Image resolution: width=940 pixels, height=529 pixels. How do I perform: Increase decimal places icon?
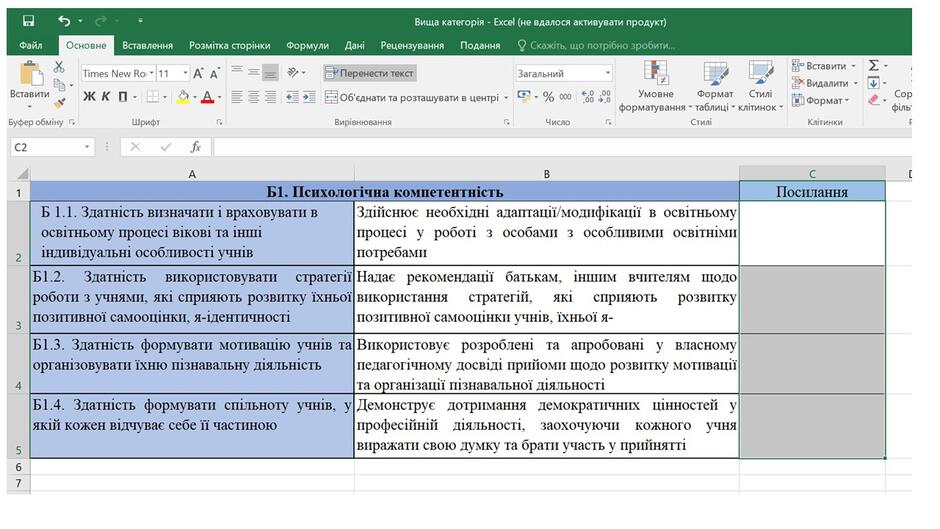(588, 97)
